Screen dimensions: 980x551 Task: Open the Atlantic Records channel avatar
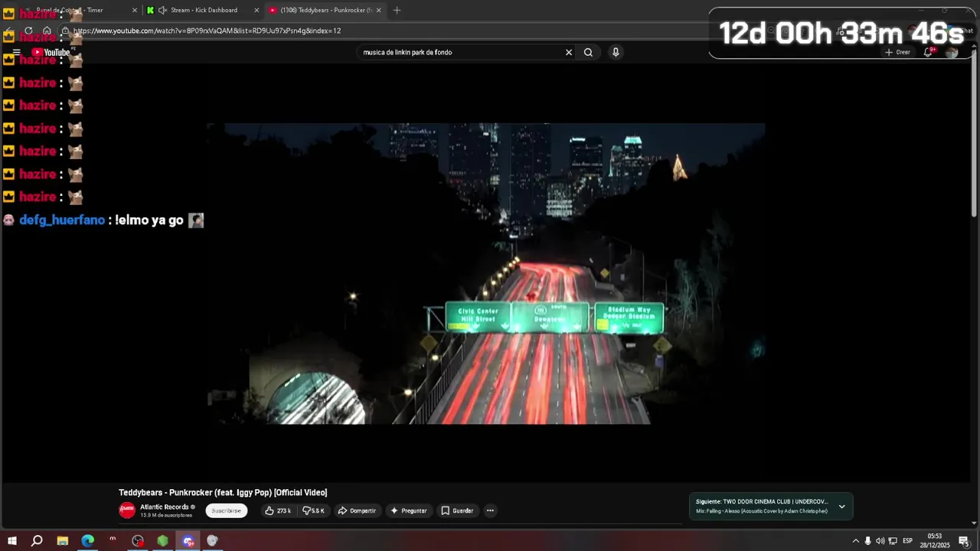pyautogui.click(x=127, y=510)
